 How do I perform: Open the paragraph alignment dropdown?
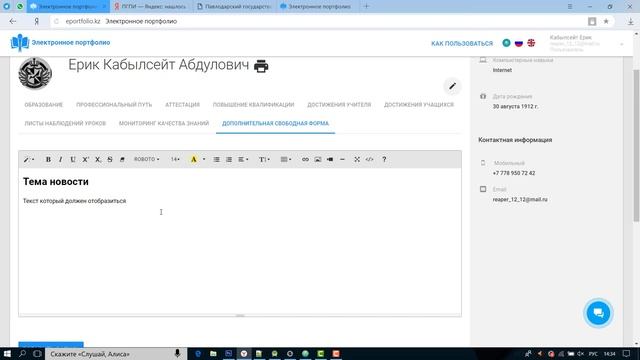pyautogui.click(x=243, y=160)
